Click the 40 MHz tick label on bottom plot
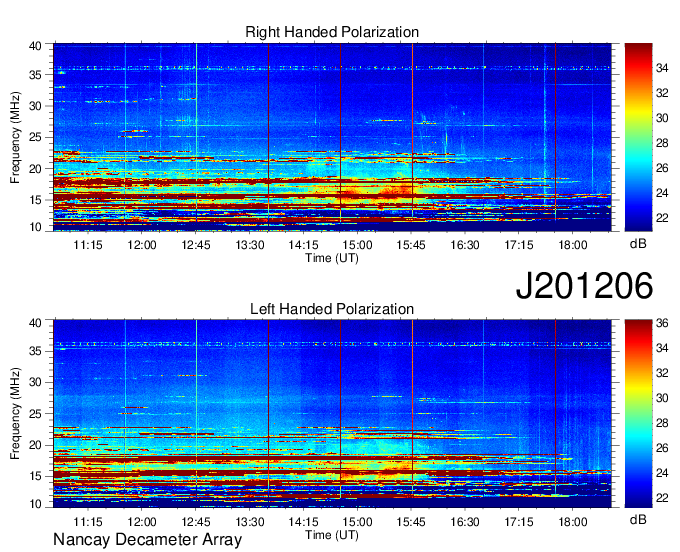 click(36, 323)
